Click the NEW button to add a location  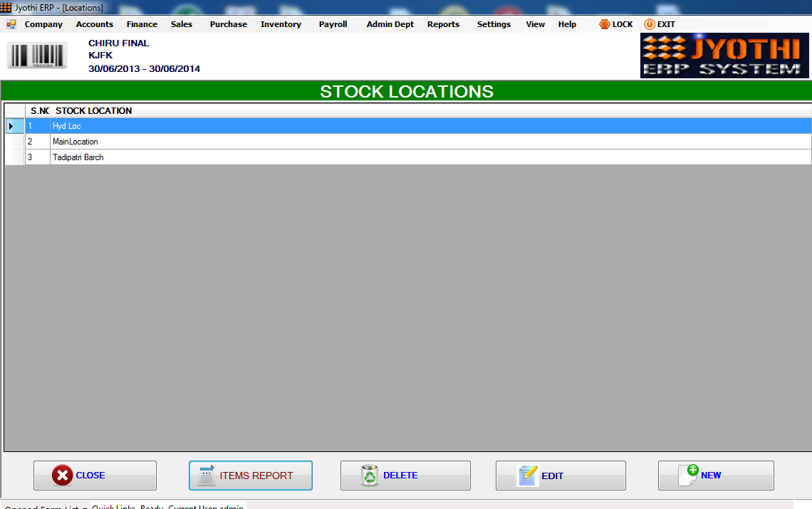(715, 475)
